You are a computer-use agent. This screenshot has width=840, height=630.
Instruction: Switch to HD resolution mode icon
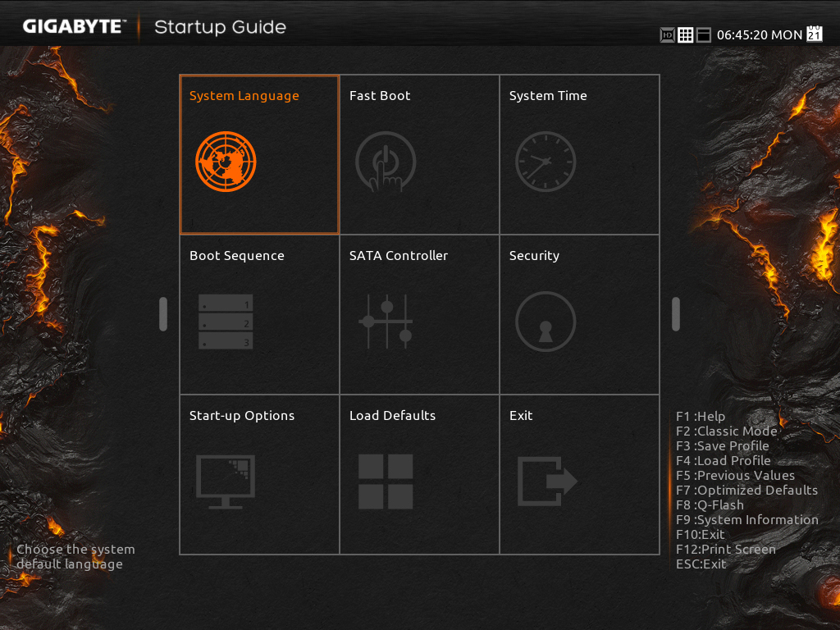coord(668,34)
